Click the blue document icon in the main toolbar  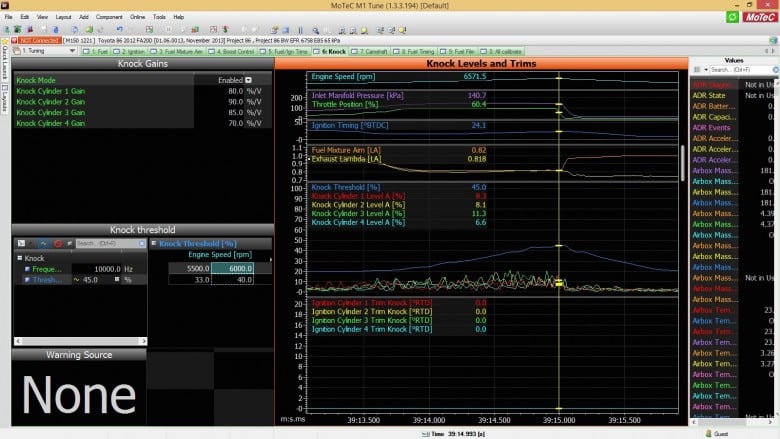[74, 30]
